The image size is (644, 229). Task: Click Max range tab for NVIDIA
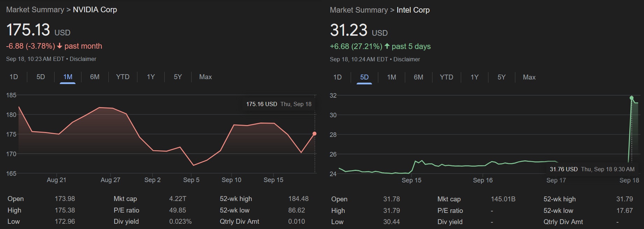coord(205,77)
